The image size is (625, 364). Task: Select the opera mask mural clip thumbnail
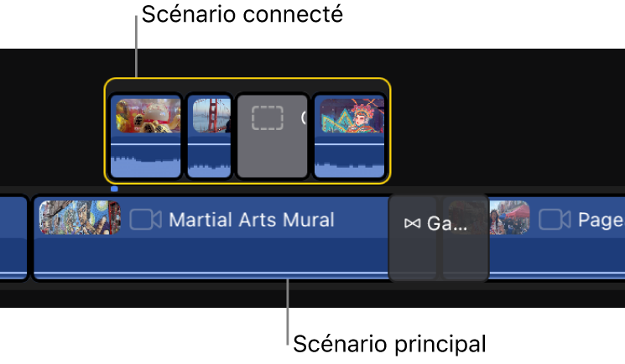(352, 116)
